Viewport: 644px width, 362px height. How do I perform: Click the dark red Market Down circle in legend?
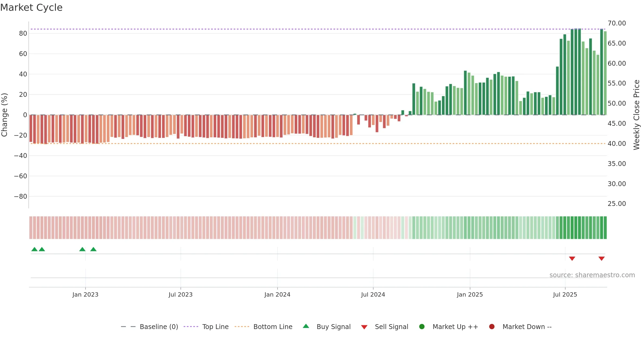tap(492, 327)
